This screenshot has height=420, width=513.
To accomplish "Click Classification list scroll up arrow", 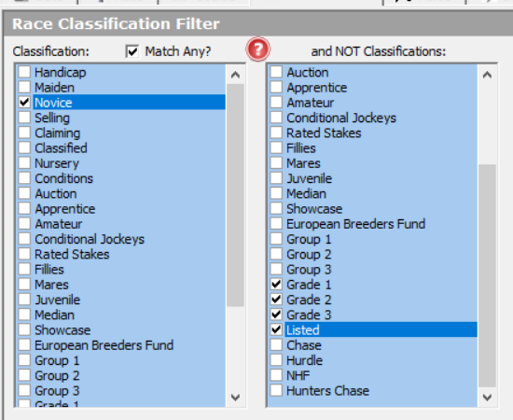I will pyautogui.click(x=235, y=75).
